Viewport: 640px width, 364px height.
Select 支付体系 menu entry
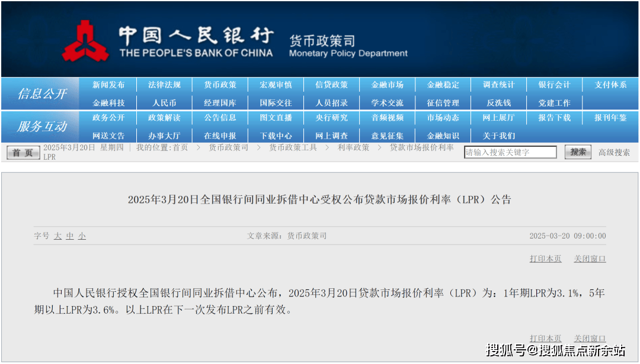click(610, 85)
